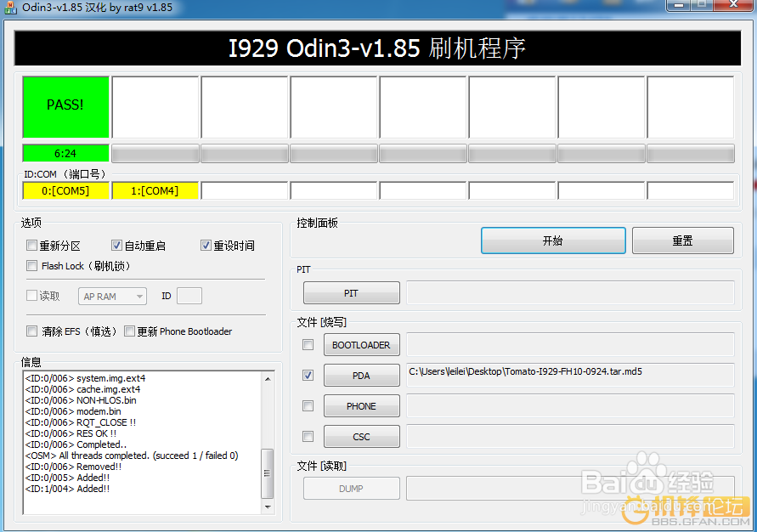Disable the 自动重启 (Auto Reboot) checkbox

click(116, 245)
